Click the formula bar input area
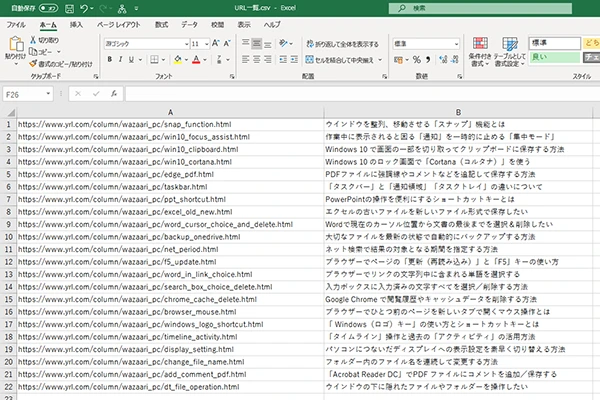 pos(362,94)
